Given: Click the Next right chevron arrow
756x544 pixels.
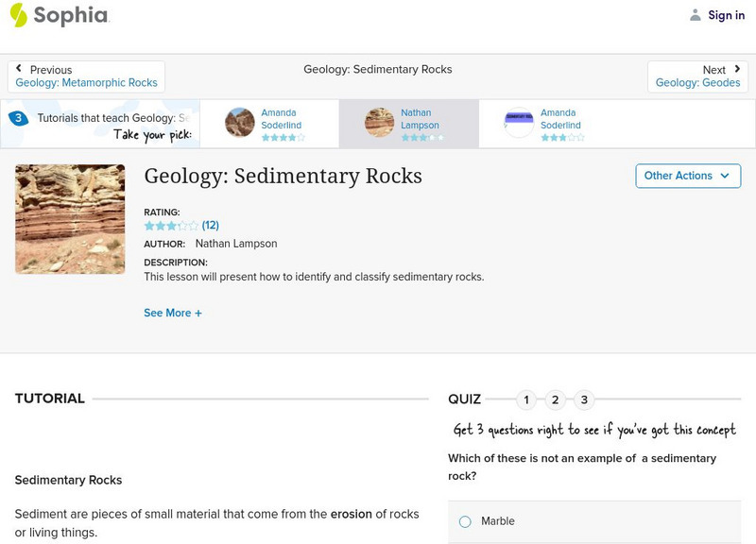Looking at the screenshot, I should pyautogui.click(x=737, y=69).
